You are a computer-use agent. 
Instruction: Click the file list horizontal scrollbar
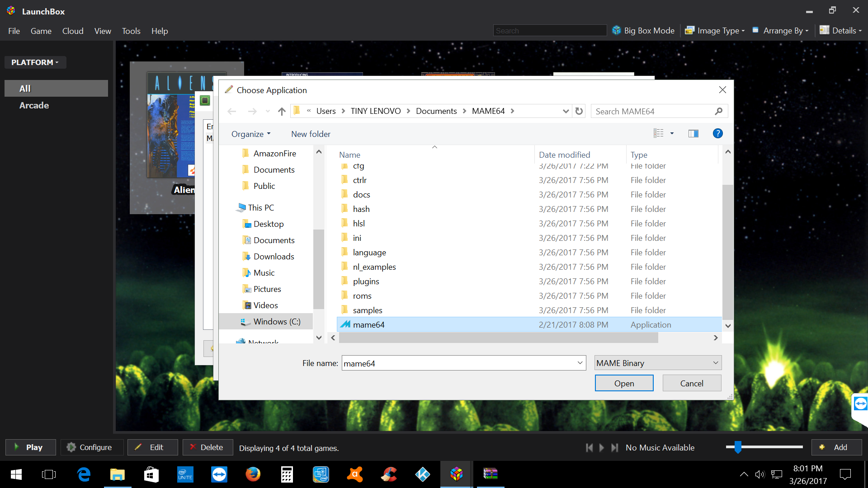pyautogui.click(x=498, y=338)
